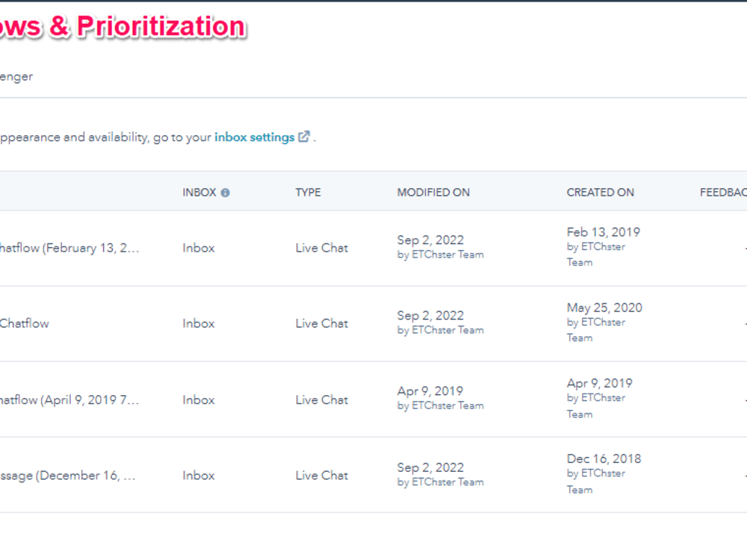Image resolution: width=747 pixels, height=560 pixels.
Task: Click Live Chat type in February chatflow row
Action: 321,248
